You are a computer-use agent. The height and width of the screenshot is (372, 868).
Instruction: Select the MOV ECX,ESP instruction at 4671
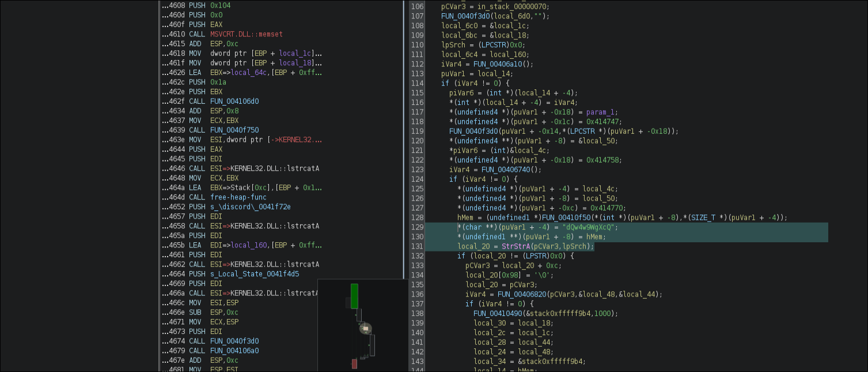click(x=200, y=322)
